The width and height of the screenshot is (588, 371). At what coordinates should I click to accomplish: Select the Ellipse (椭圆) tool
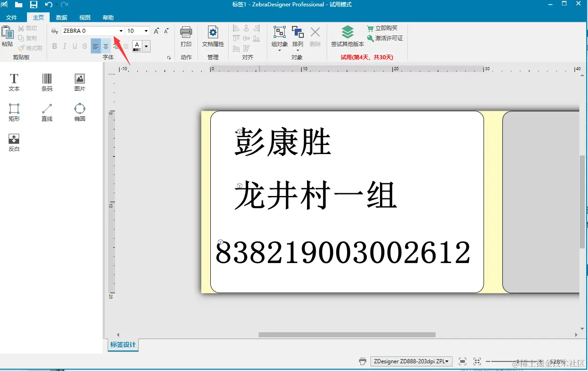(x=80, y=113)
